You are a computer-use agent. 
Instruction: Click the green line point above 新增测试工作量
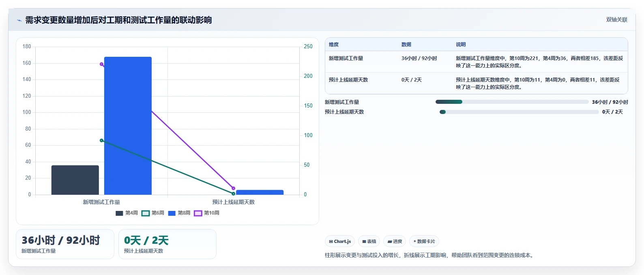coord(101,140)
